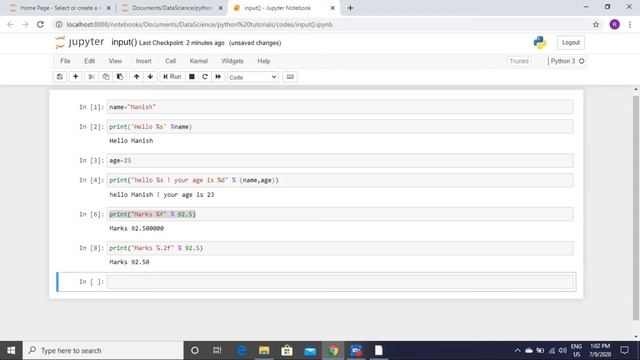
Task: Switch to the Home Page browser tab
Action: click(x=60, y=8)
